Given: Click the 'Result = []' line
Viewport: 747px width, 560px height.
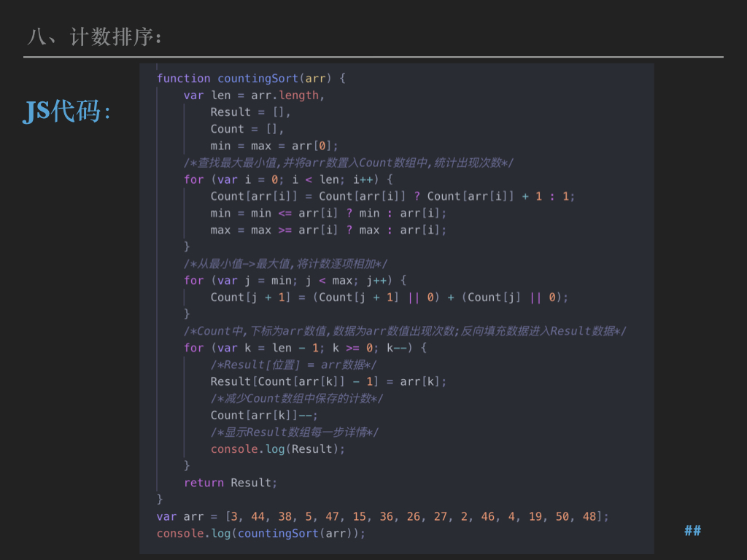Looking at the screenshot, I should [251, 112].
